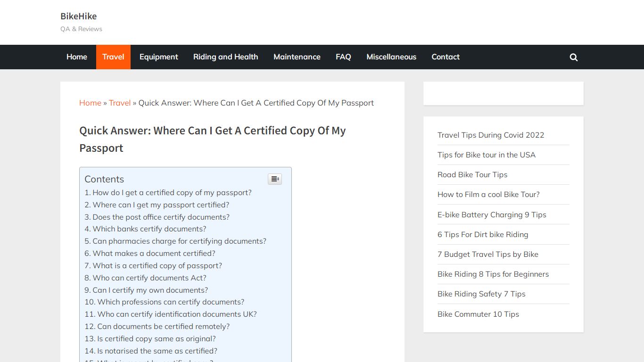Click the 'Contents' heading text
Image resolution: width=644 pixels, height=362 pixels.
(x=104, y=179)
